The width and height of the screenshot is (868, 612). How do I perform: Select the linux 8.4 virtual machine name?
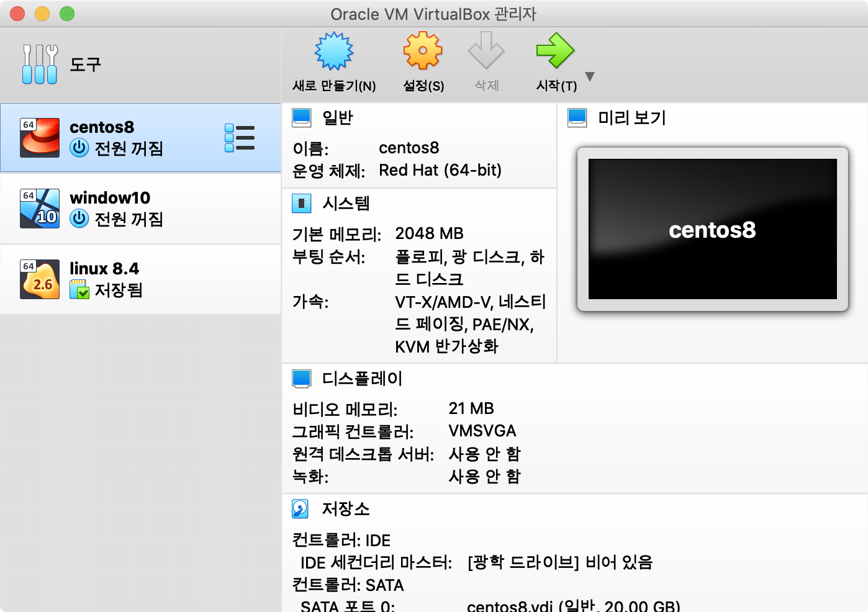104,269
